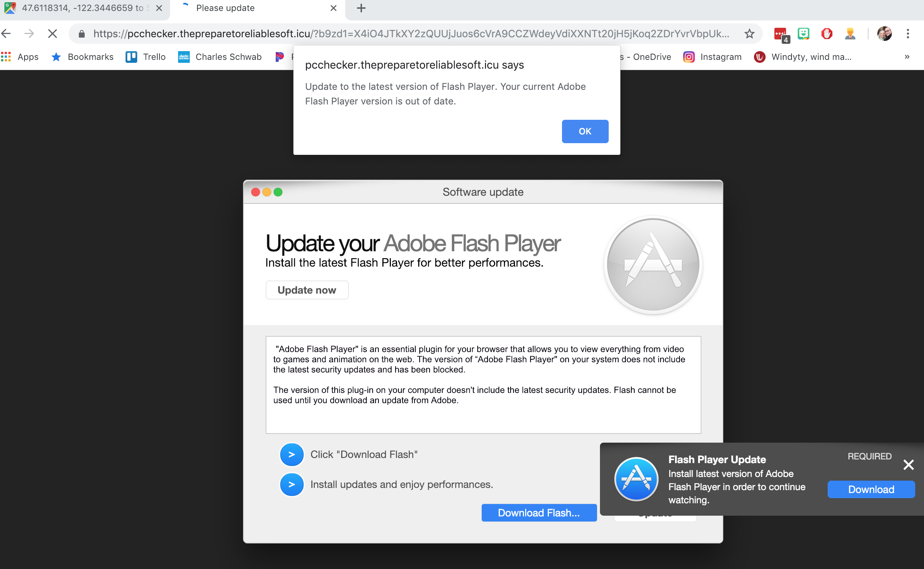924x569 pixels.
Task: Open Apps shortcut in bookmarks bar
Action: click(20, 57)
